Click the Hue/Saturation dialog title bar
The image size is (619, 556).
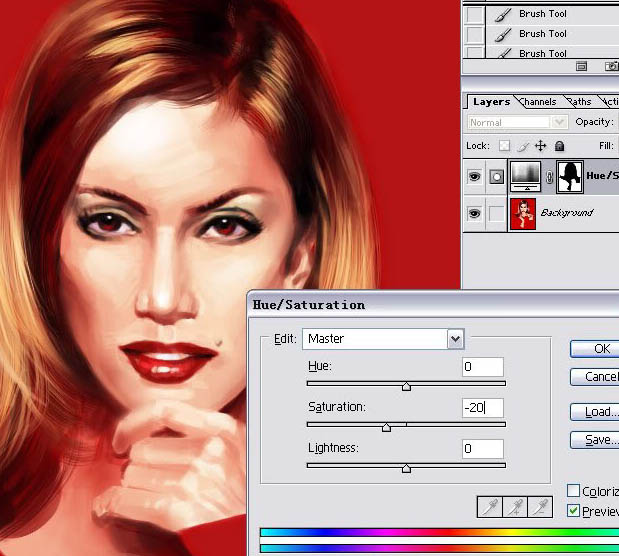pos(433,305)
